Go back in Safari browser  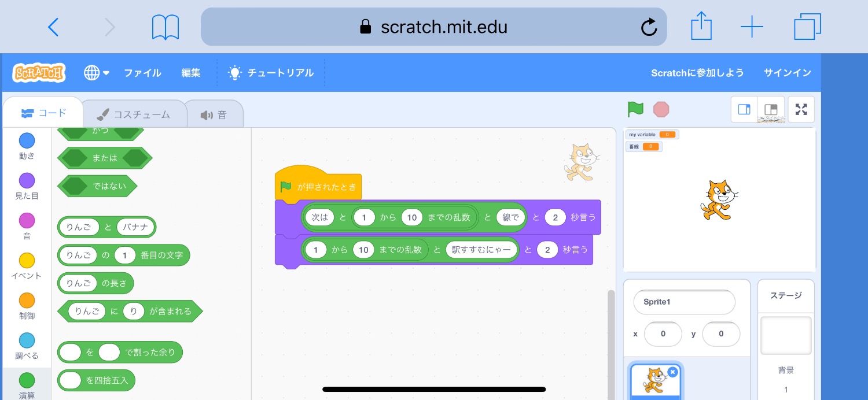(53, 27)
